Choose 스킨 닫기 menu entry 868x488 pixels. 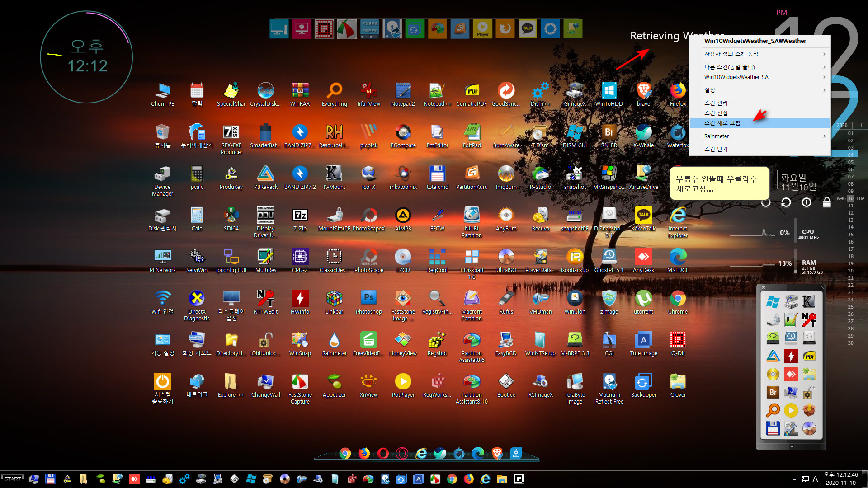(759, 149)
